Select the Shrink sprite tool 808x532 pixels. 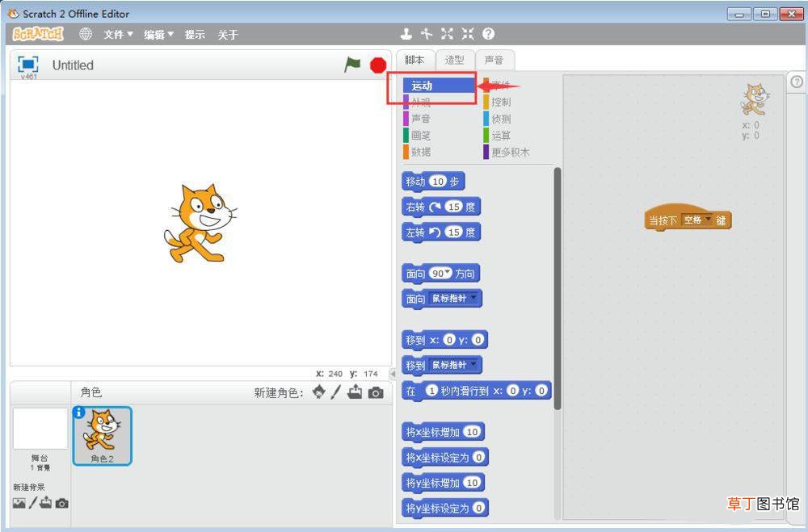[x=467, y=34]
